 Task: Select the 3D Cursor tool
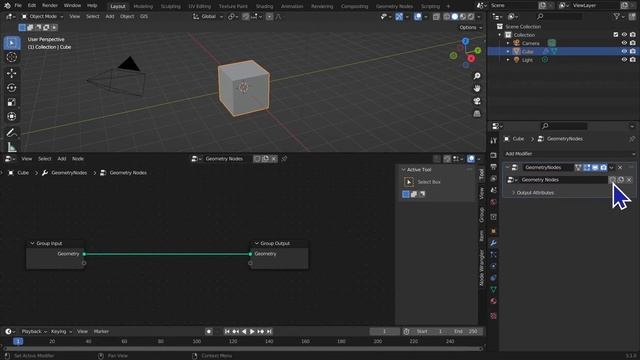pyautogui.click(x=12, y=57)
